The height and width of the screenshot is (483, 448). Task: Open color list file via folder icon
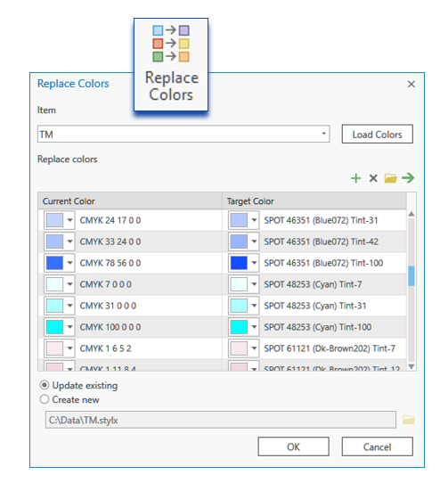[390, 178]
